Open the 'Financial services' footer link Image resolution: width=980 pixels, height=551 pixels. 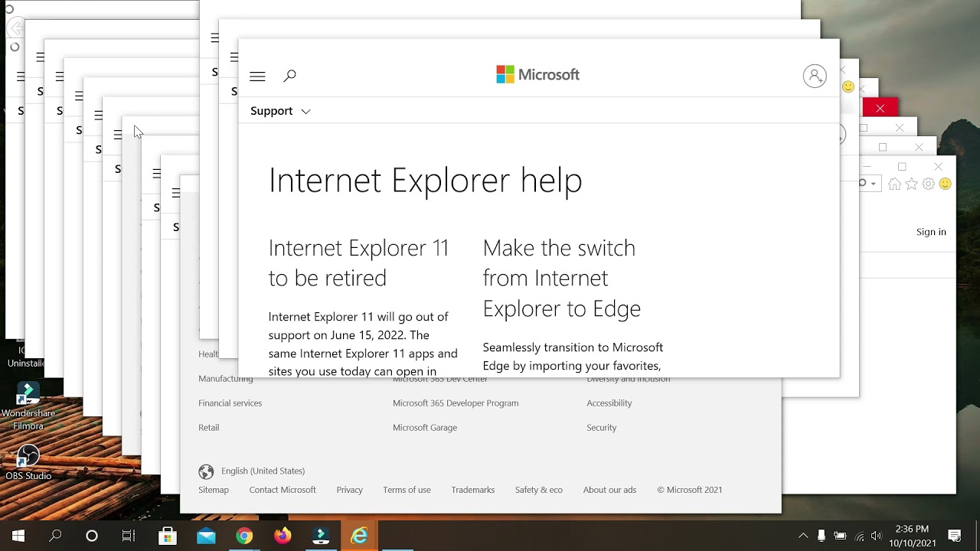(230, 403)
